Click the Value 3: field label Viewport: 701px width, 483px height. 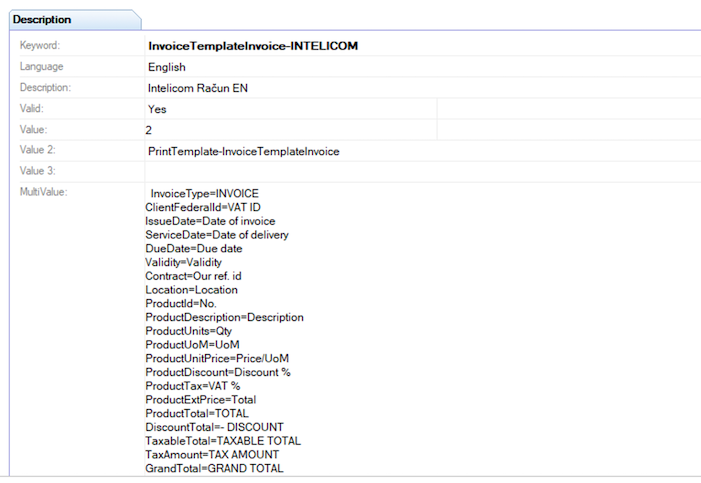point(38,170)
